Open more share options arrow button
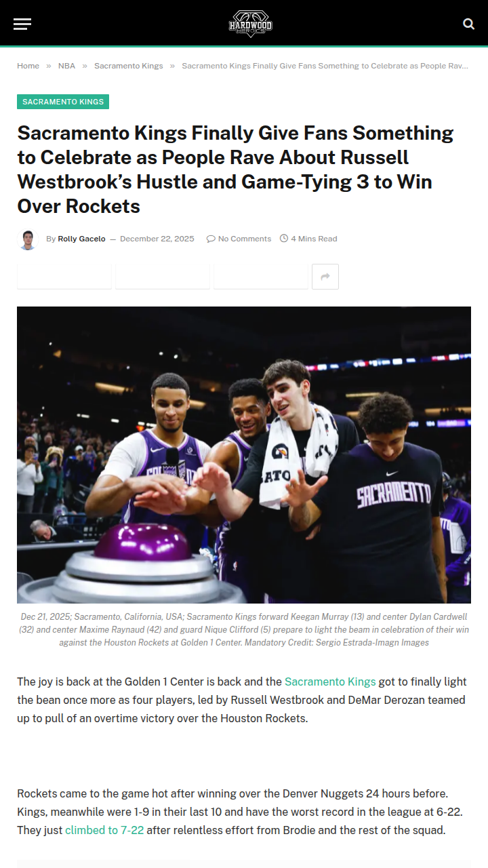Screen dimensions: 488x868 (x=325, y=277)
